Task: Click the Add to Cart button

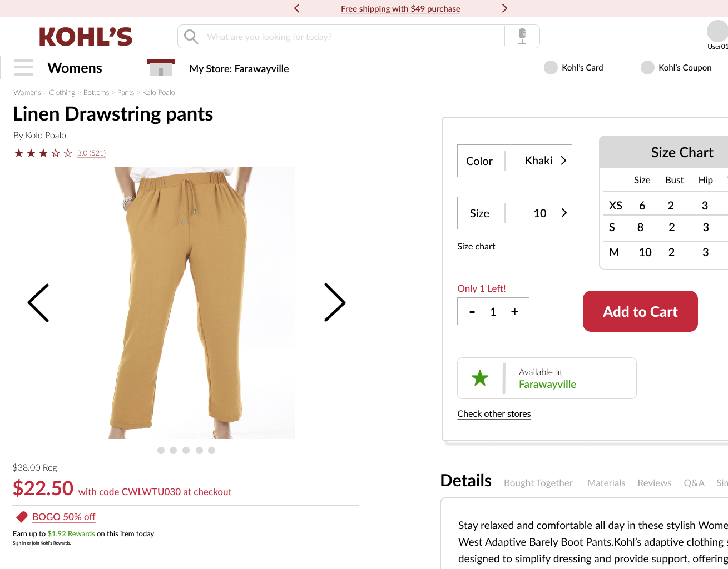Action: pyautogui.click(x=640, y=311)
